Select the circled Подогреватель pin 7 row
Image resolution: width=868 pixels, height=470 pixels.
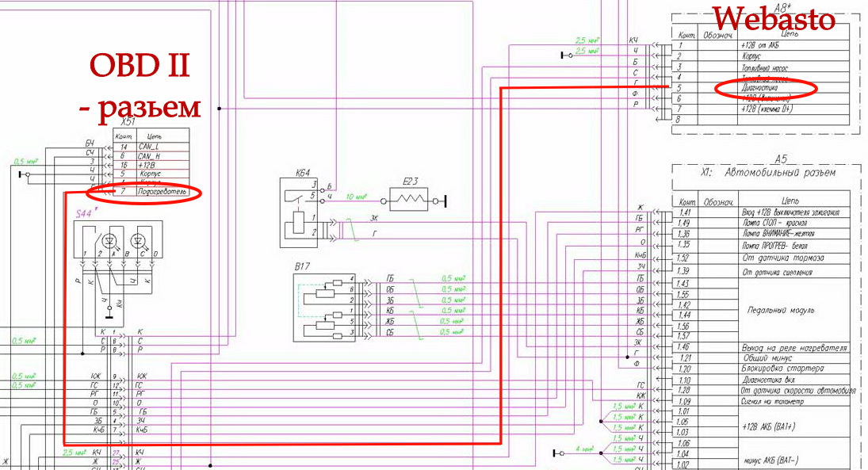[151, 192]
